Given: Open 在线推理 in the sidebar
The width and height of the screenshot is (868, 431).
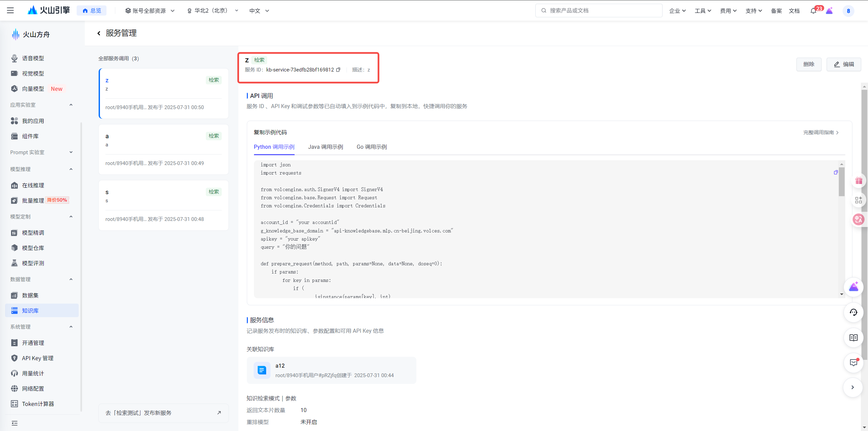Looking at the screenshot, I should click(x=42, y=185).
